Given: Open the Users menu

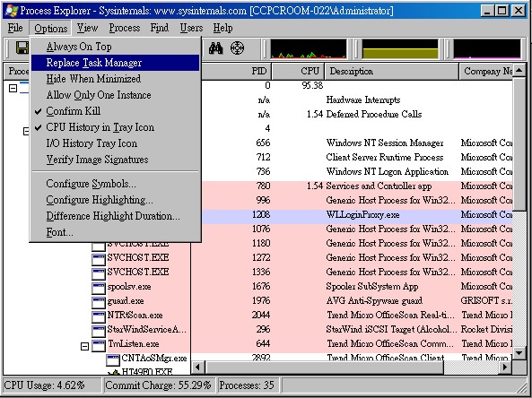Looking at the screenshot, I should [191, 28].
